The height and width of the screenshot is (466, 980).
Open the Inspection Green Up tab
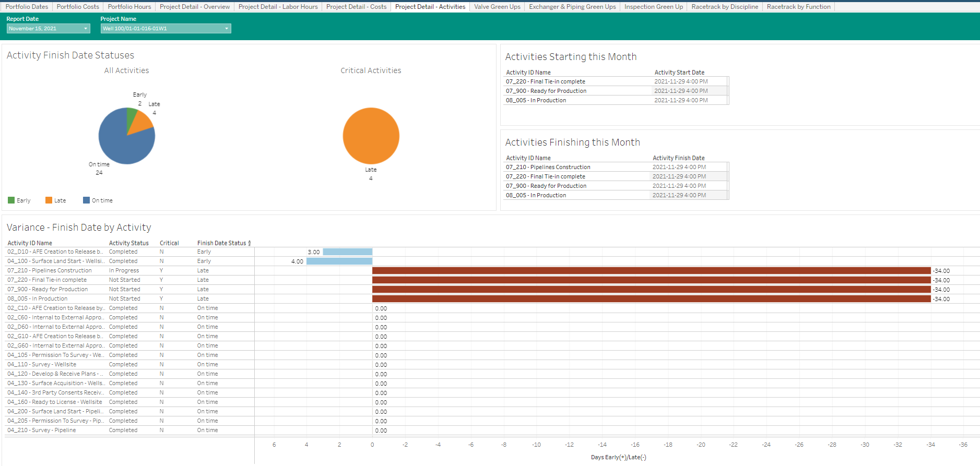653,7
